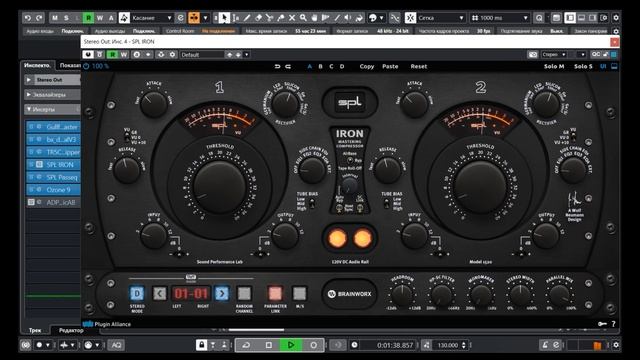Toggle Random Channel button
640x360 pixels.
(244, 293)
